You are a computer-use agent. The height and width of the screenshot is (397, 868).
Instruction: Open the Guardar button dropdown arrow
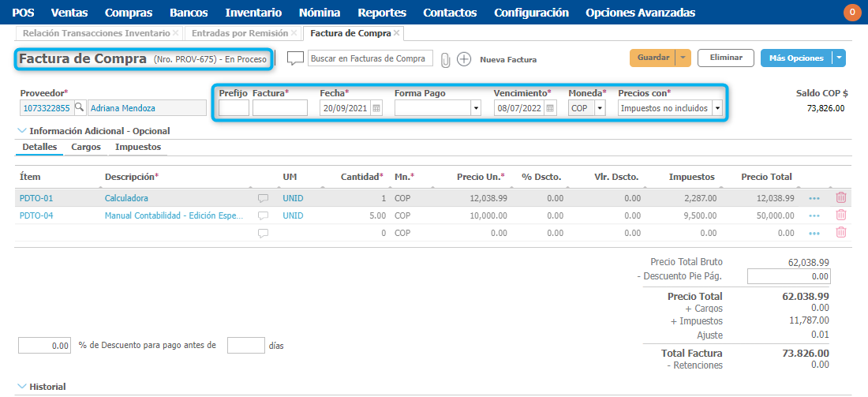tap(683, 58)
